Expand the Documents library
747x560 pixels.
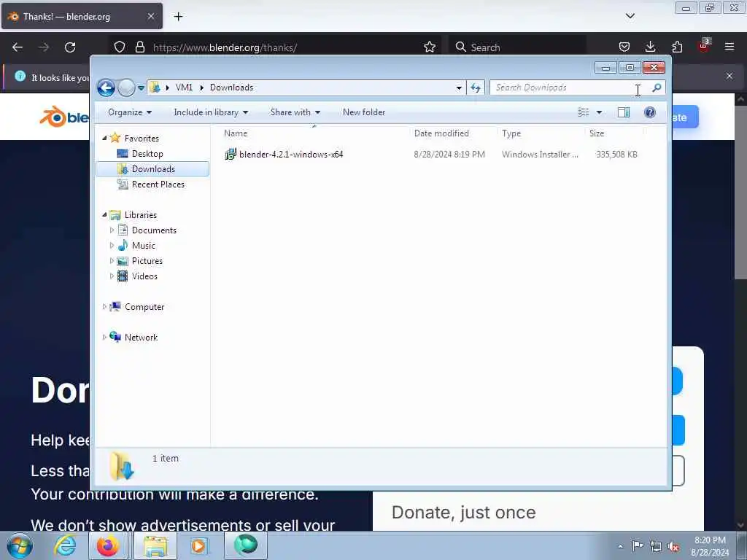pyautogui.click(x=112, y=230)
